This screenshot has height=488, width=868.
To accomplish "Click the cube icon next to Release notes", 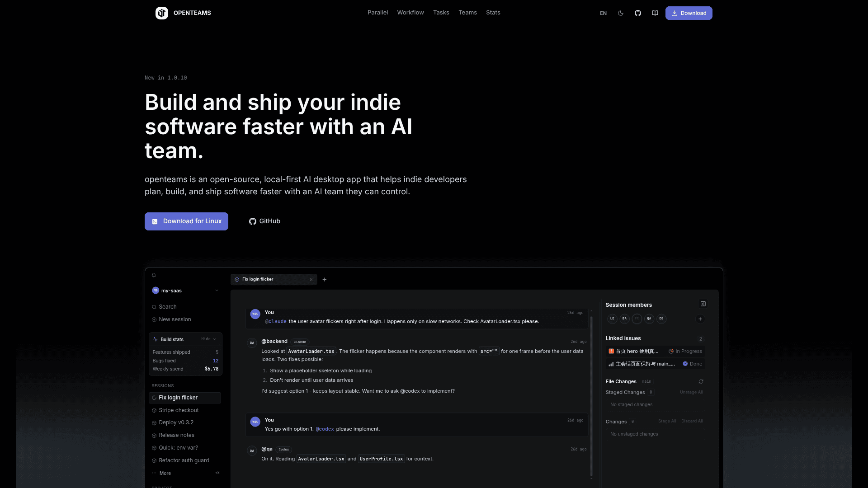I will point(154,435).
